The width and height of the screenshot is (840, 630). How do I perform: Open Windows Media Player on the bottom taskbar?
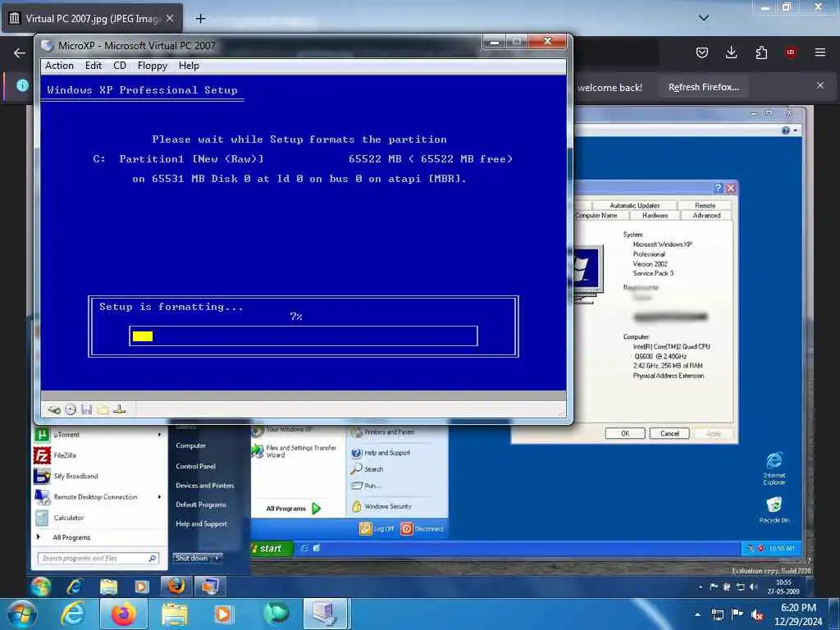tap(224, 614)
